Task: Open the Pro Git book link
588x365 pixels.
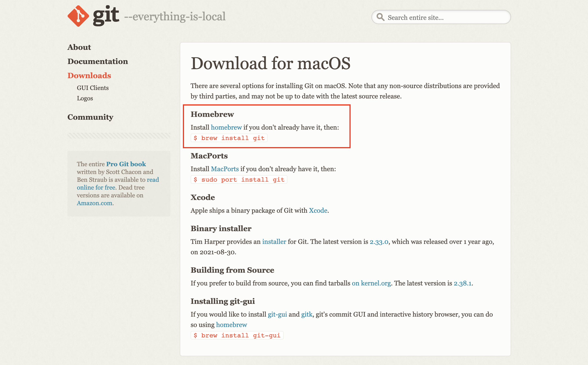Action: [126, 164]
